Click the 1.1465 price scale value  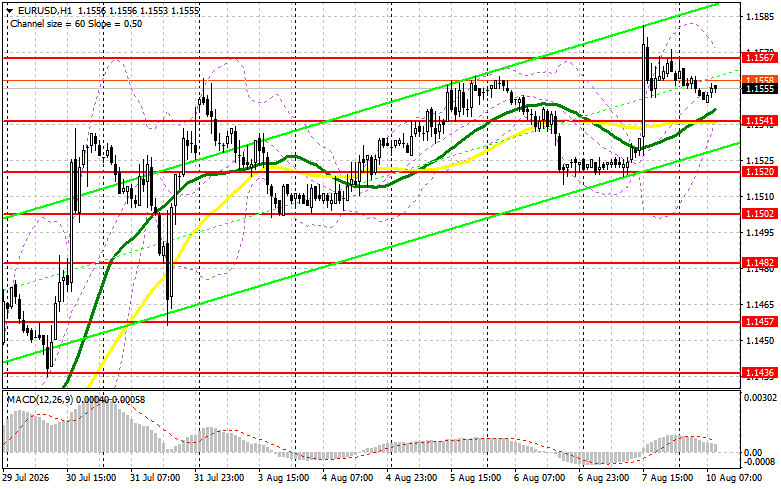click(x=761, y=305)
